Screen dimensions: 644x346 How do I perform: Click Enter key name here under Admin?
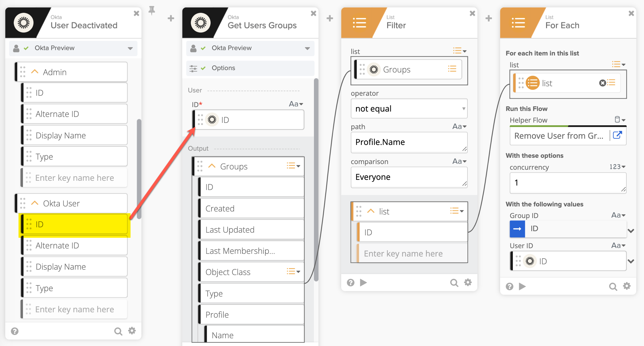pos(74,178)
